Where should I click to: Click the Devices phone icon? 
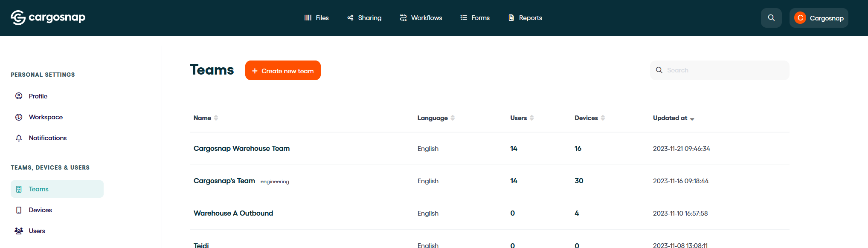19,210
